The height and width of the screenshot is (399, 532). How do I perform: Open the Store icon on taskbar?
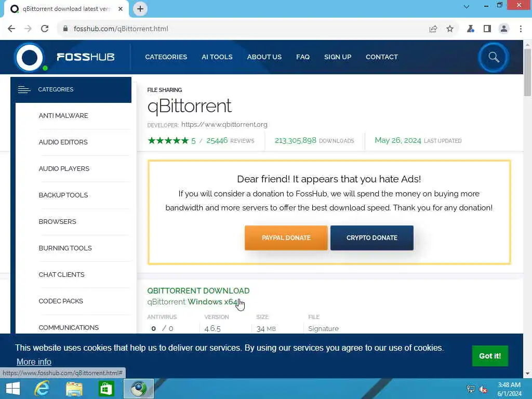[107, 389]
